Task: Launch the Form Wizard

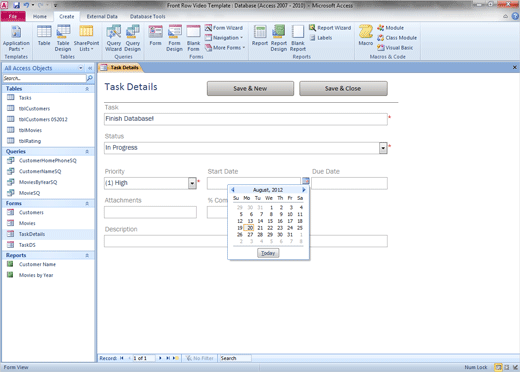Action: [x=224, y=28]
